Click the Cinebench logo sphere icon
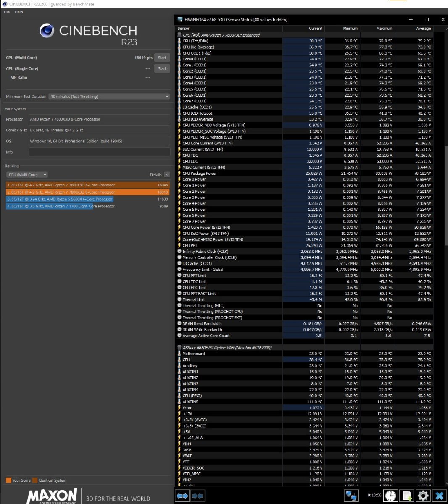This screenshot has height=504, width=448. pos(47,31)
